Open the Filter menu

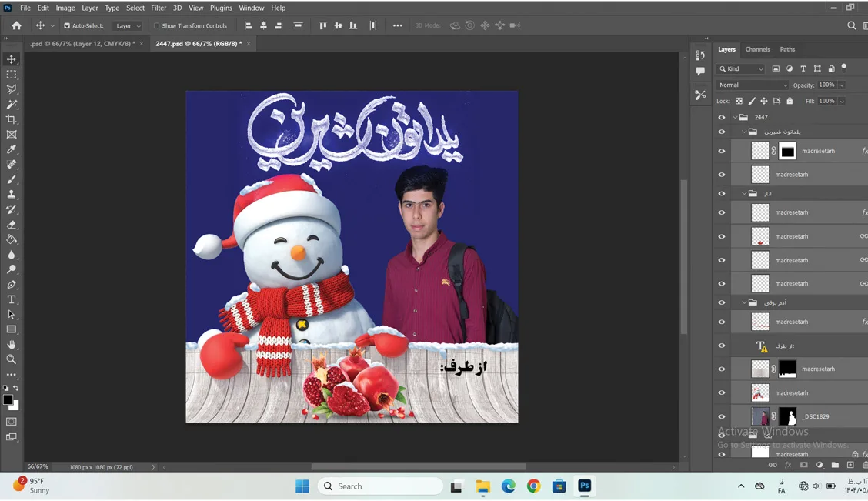pyautogui.click(x=159, y=8)
